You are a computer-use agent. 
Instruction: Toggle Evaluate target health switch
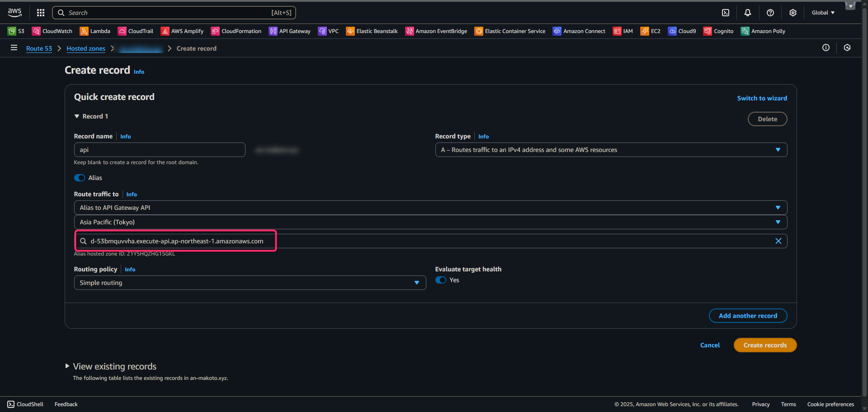click(x=441, y=280)
